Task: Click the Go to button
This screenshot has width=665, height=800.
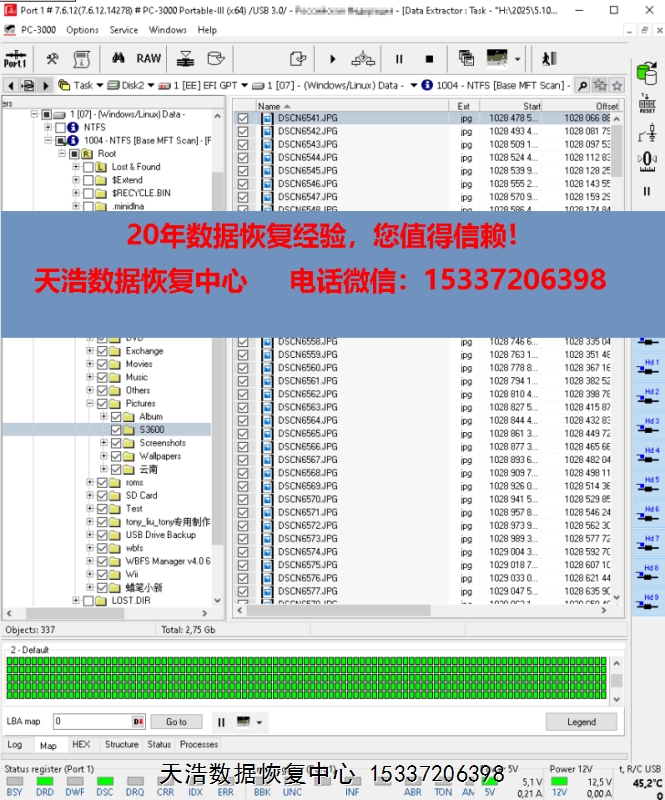Action: coord(176,721)
